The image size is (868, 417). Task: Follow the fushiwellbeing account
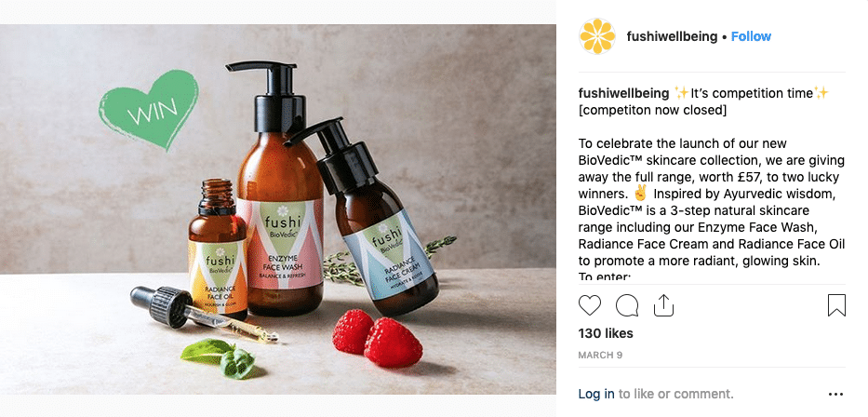click(751, 36)
